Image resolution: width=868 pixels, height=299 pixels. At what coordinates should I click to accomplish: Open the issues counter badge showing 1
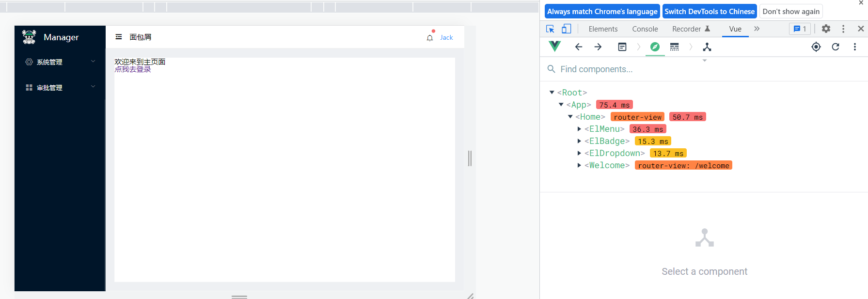[800, 29]
